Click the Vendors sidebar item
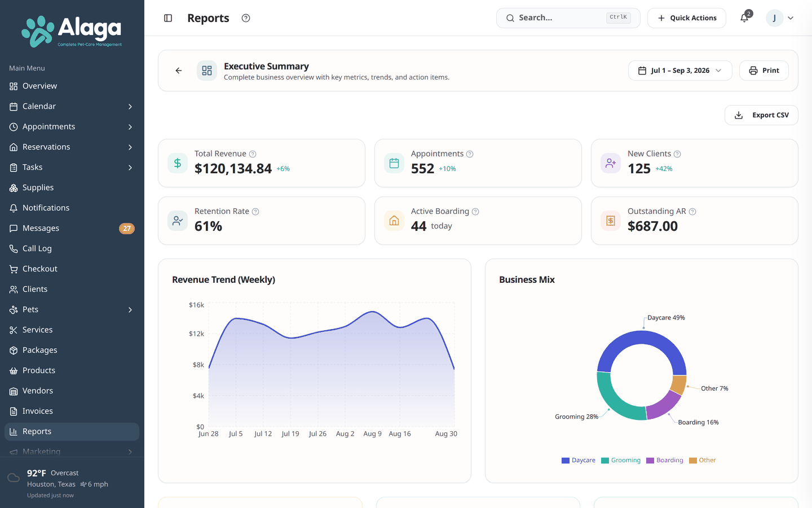 72,391
